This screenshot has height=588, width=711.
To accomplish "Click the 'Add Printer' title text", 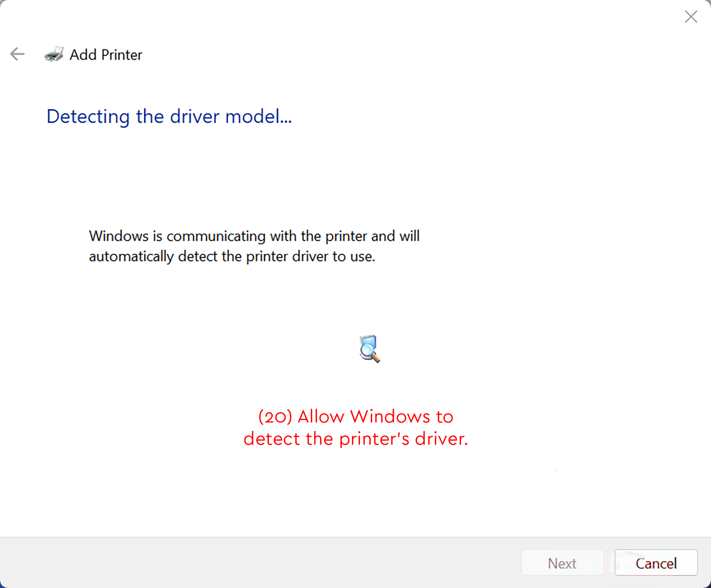I will pos(106,55).
